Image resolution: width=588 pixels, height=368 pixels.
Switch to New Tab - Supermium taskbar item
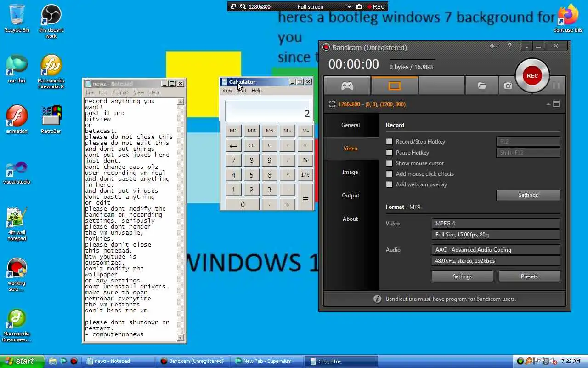click(x=266, y=361)
